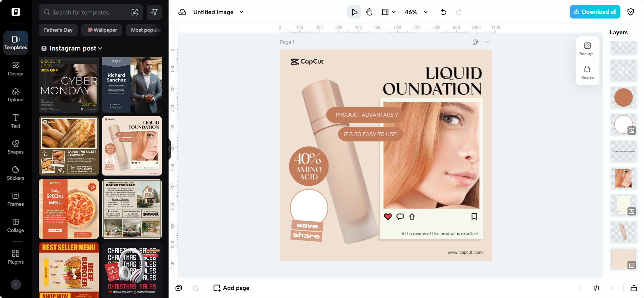Screen dimensions: 644x298
Task: Select the orange circle layer thumbnail
Action: coord(623,98)
